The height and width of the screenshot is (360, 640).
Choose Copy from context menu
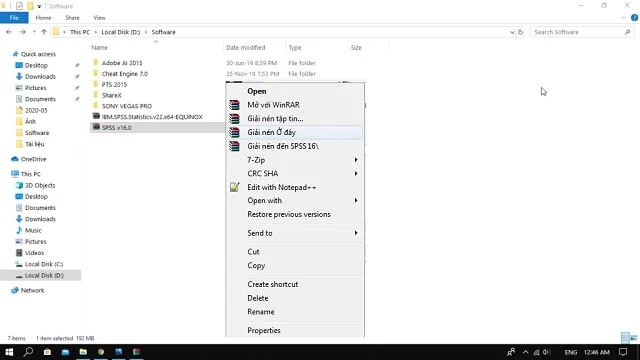click(x=294, y=266)
